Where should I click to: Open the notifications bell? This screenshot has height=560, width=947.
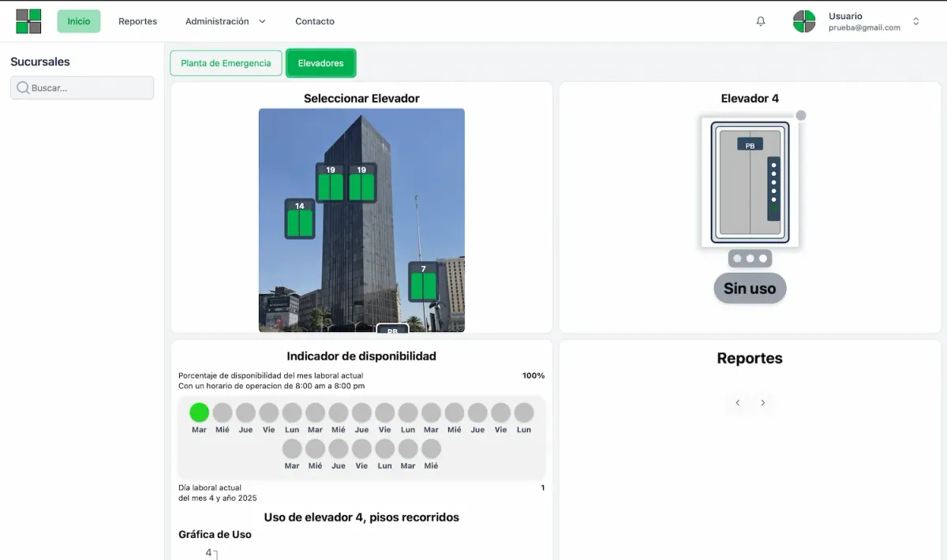pyautogui.click(x=761, y=21)
